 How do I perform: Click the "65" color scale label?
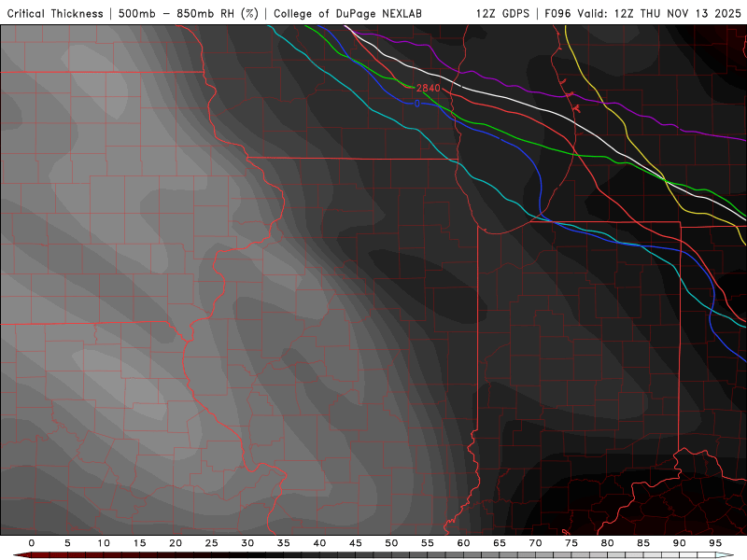coord(500,543)
